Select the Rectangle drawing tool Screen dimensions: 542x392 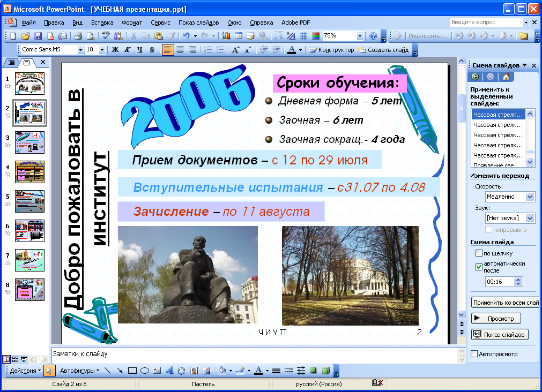click(x=132, y=371)
